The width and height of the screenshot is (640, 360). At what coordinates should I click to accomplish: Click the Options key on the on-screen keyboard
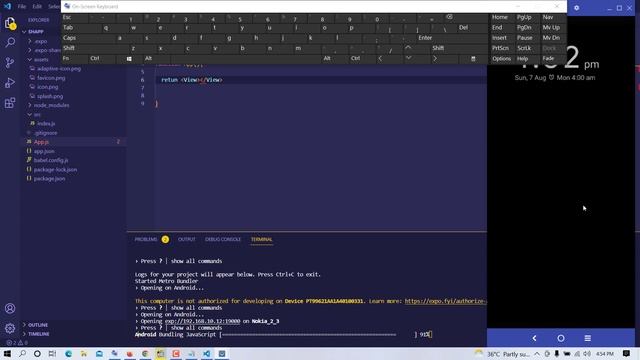[x=501, y=59]
